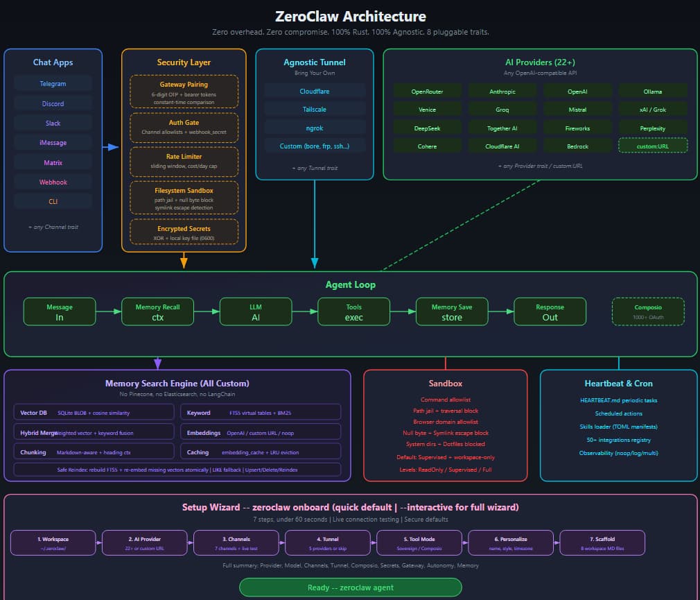Image resolution: width=700 pixels, height=600 pixels.
Task: Click the Tools exec stage
Action: pyautogui.click(x=353, y=311)
